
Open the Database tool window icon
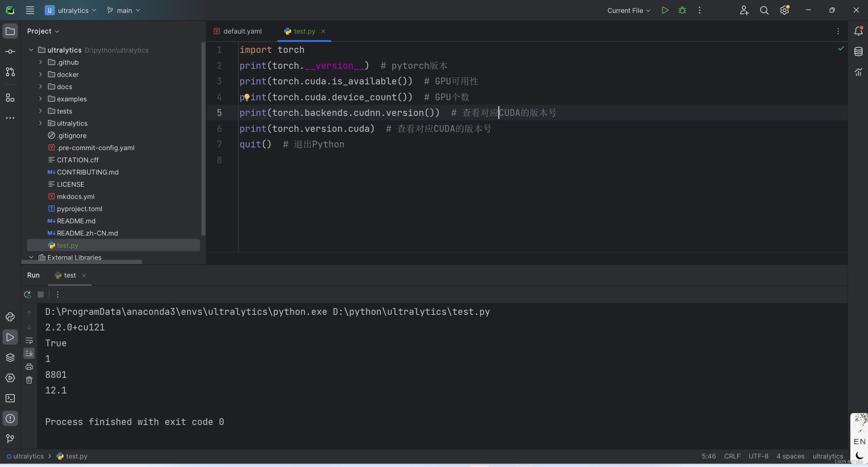pyautogui.click(x=858, y=52)
